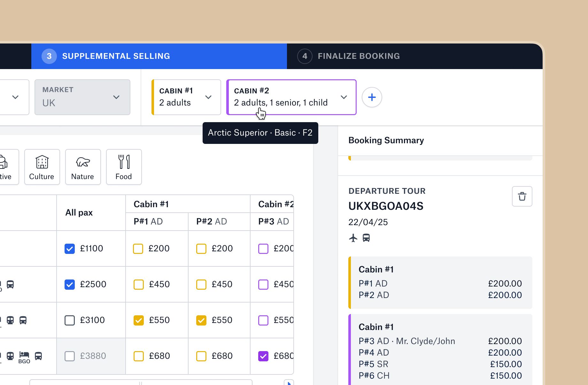Click the bus icon in the £3100 row
This screenshot has width=588, height=385.
23,320
